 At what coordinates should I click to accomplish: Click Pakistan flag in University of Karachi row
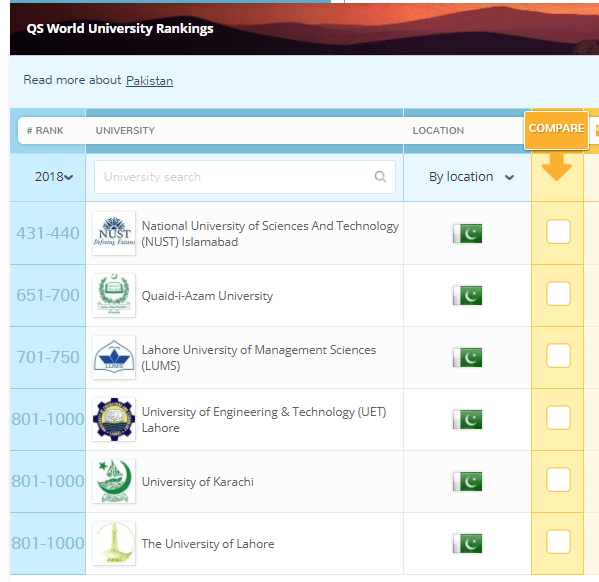point(467,481)
